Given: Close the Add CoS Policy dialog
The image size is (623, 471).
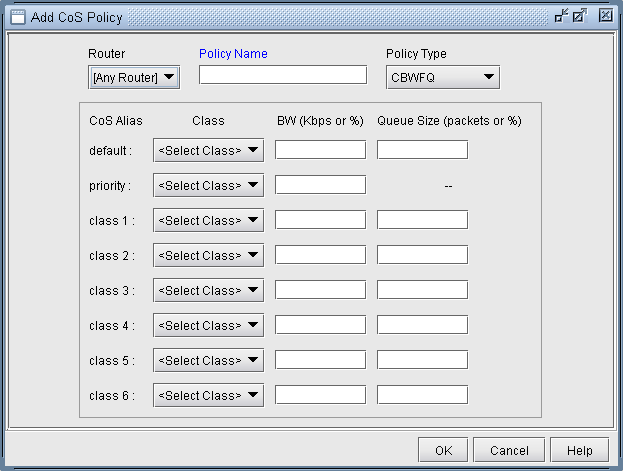Looking at the screenshot, I should coord(605,16).
